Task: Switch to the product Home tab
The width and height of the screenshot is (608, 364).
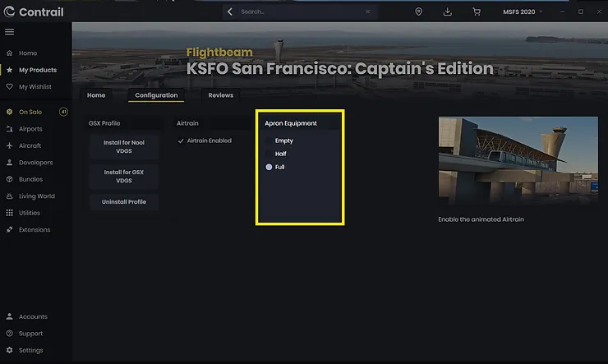Action: click(96, 95)
